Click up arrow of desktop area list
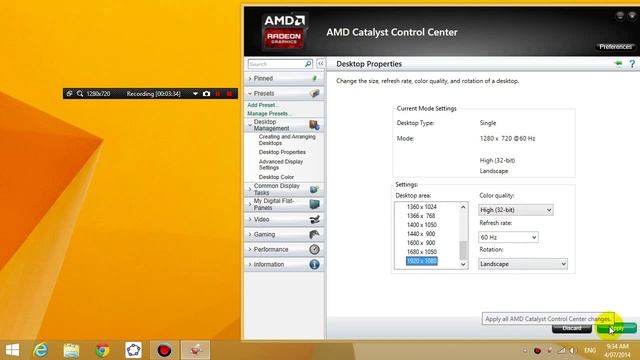 point(463,207)
